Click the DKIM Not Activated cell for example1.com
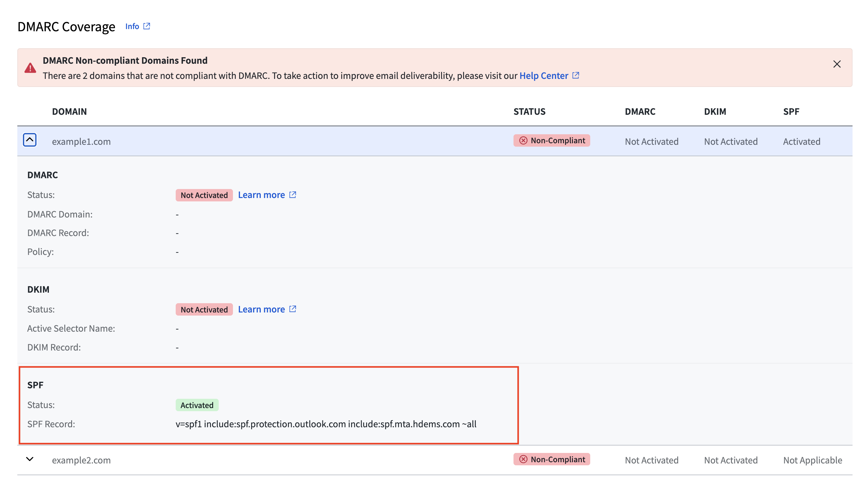The width and height of the screenshot is (868, 495). coord(731,141)
